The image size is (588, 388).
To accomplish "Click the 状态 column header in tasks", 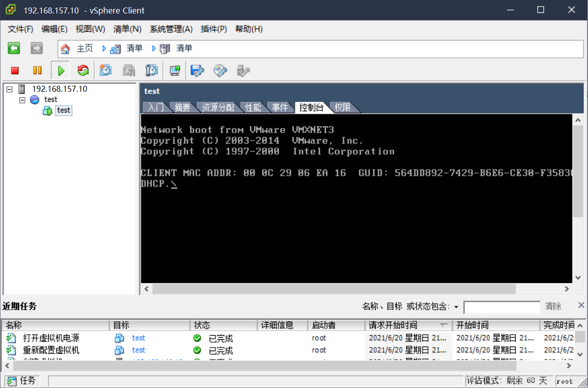I will point(224,325).
